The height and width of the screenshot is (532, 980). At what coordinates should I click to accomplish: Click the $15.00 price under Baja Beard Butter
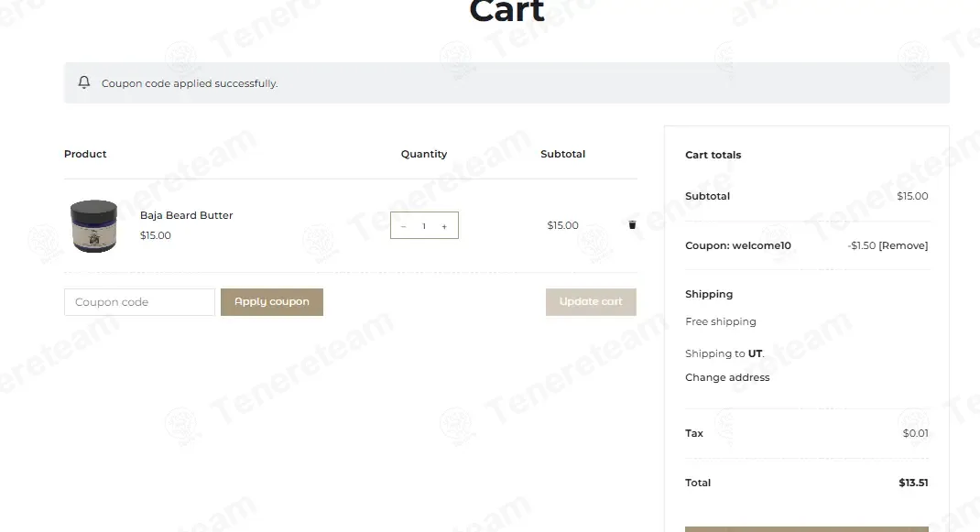coord(155,235)
